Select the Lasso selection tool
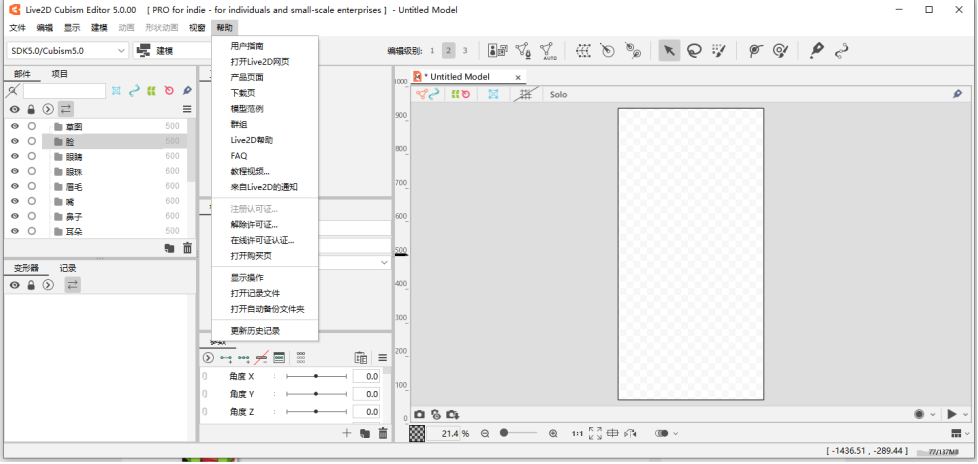The width and height of the screenshot is (978, 464). [694, 51]
